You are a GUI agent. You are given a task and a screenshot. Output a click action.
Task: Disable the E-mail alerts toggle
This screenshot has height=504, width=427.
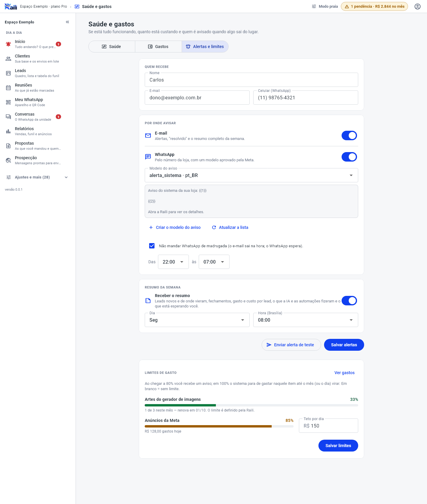click(x=349, y=135)
